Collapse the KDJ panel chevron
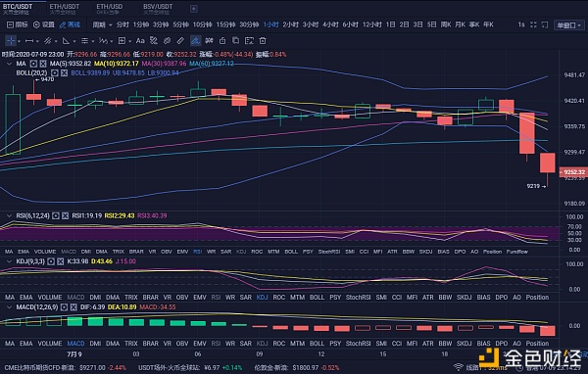 pyautogui.click(x=9, y=261)
